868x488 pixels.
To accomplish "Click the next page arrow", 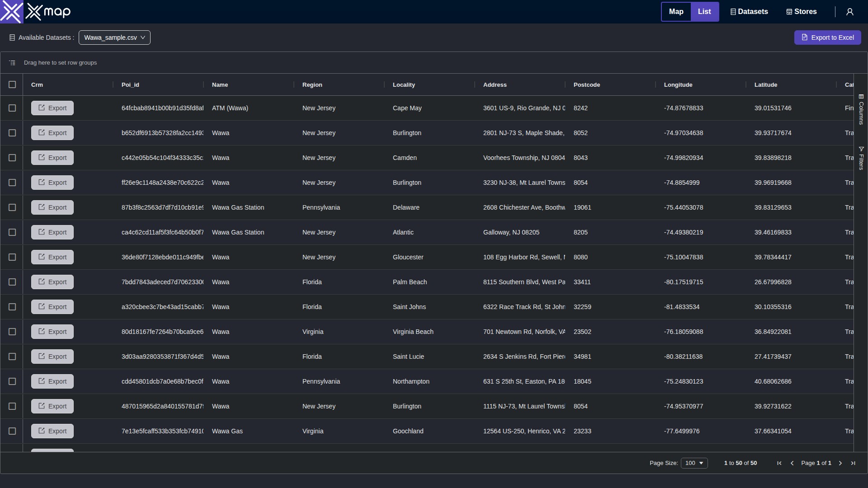I will 840,463.
